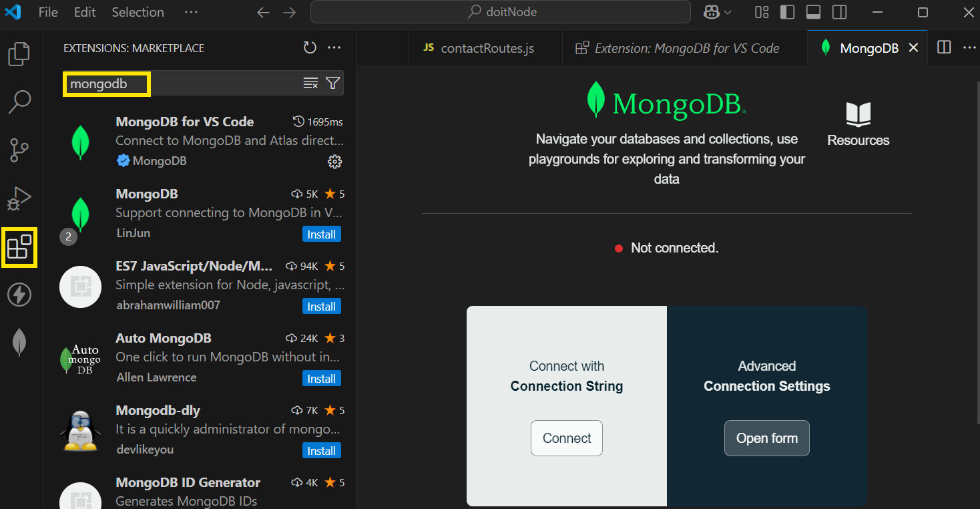
Task: Open the Source Control view
Action: coord(19,150)
